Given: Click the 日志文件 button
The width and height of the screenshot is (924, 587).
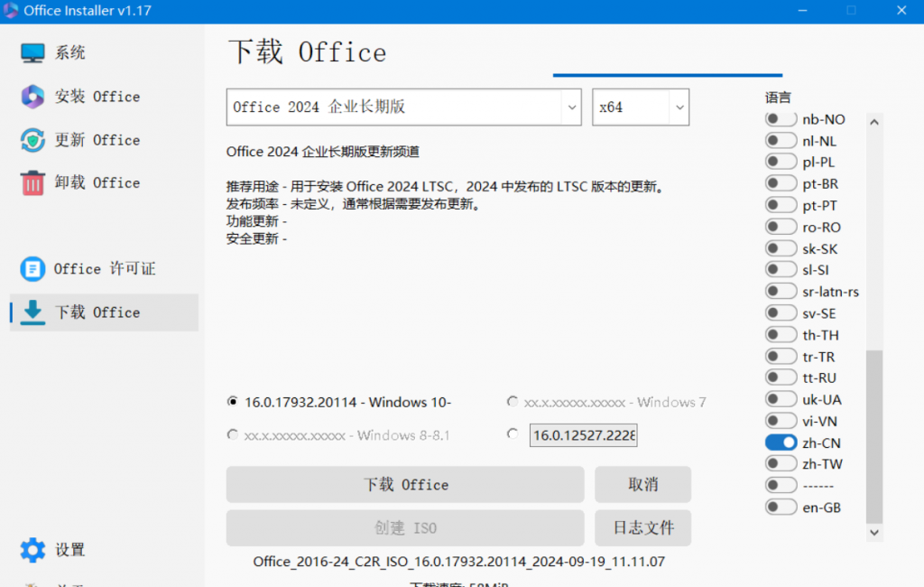Looking at the screenshot, I should coord(642,528).
